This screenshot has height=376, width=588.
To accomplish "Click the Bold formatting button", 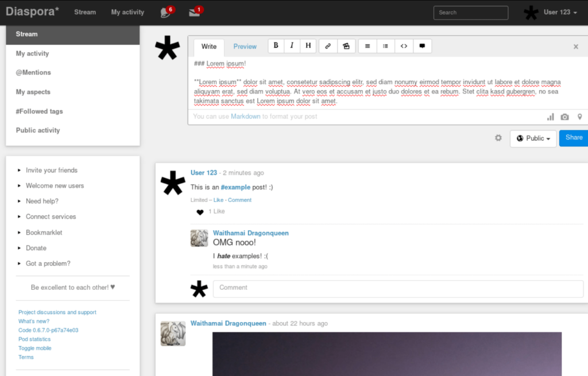I will tap(276, 46).
